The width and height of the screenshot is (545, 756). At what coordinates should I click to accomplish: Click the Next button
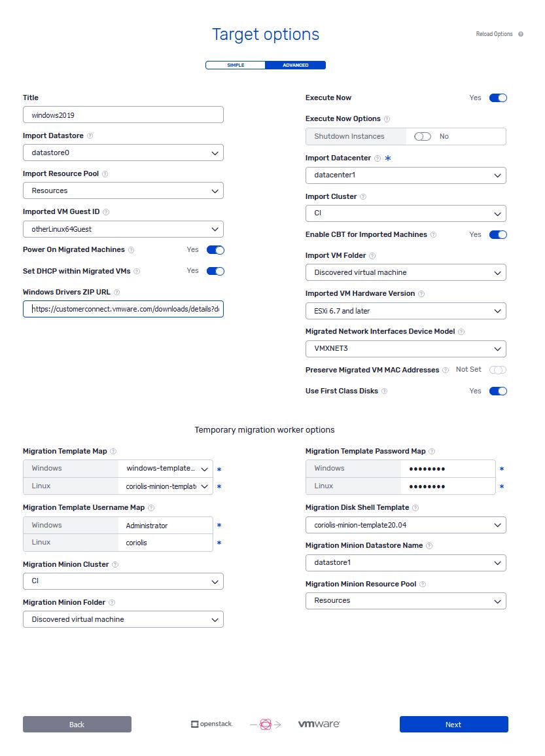click(454, 724)
